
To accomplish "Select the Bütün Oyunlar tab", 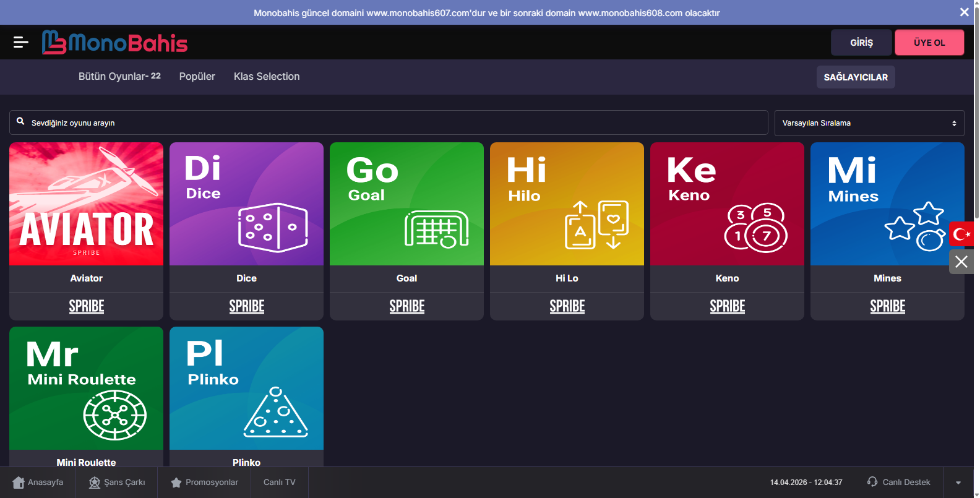I will (x=119, y=77).
